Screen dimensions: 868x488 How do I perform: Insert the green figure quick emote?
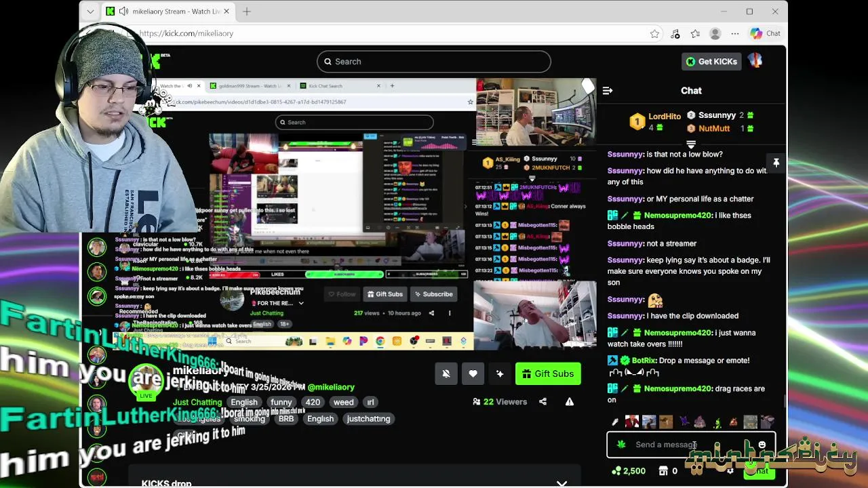click(x=717, y=422)
